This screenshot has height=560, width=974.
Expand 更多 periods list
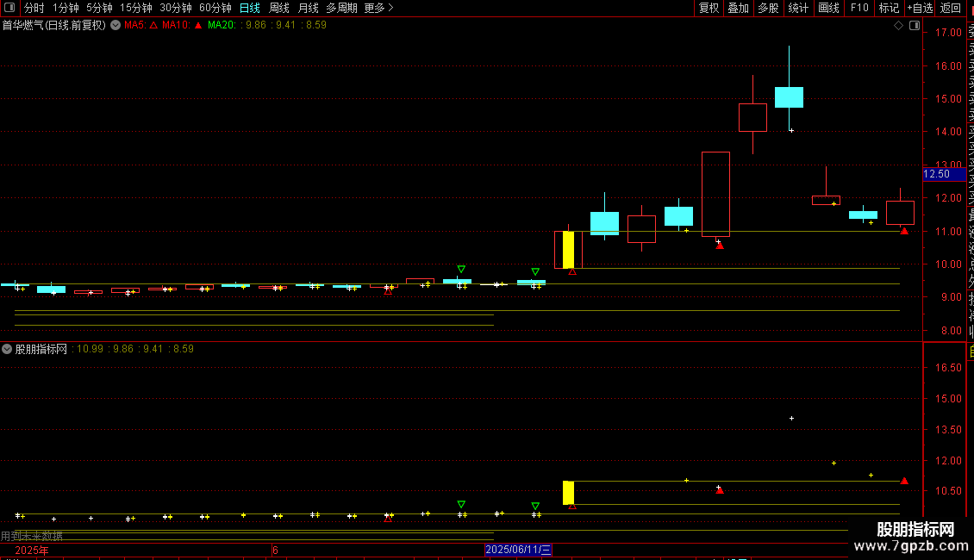point(378,8)
